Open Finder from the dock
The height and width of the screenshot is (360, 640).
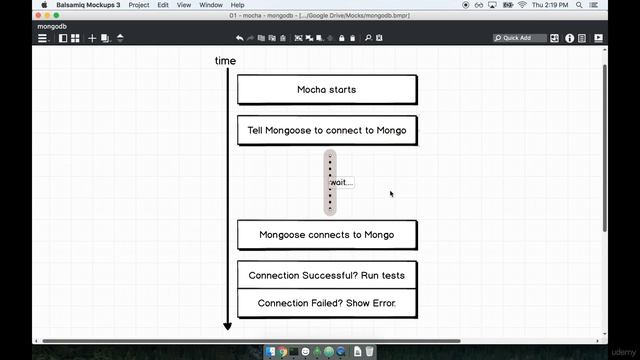pyautogui.click(x=270, y=351)
